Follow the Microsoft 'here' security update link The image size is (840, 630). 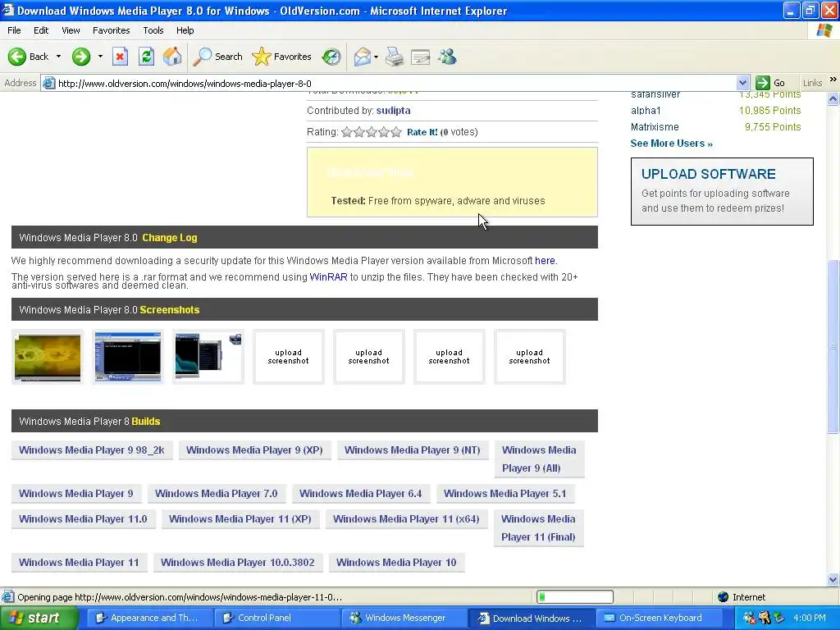(x=545, y=261)
